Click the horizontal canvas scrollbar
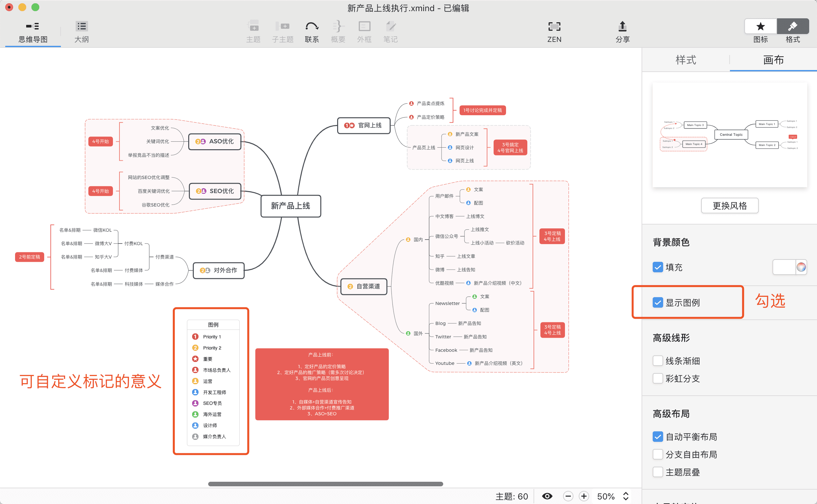This screenshot has width=817, height=504. [325, 484]
